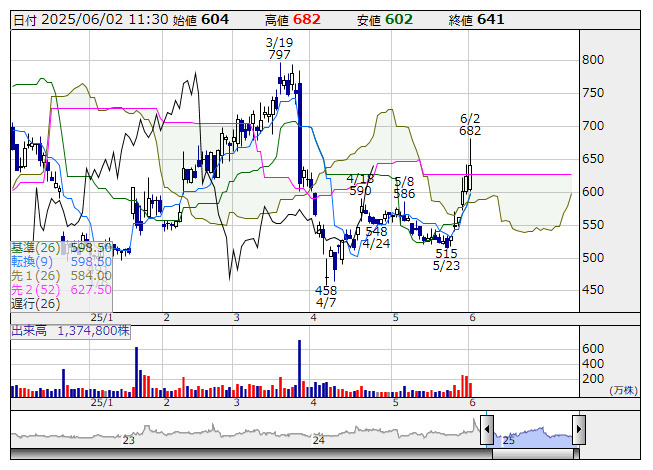Click the 515 5/23 low label
Viewport: 653px width, 470px height.
tap(446, 259)
